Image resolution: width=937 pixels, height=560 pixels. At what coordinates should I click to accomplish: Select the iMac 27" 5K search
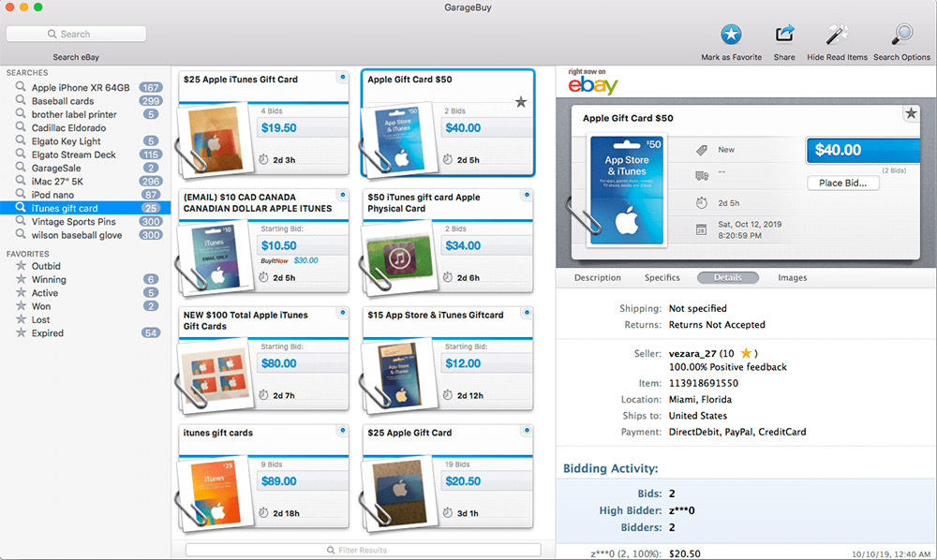point(85,182)
